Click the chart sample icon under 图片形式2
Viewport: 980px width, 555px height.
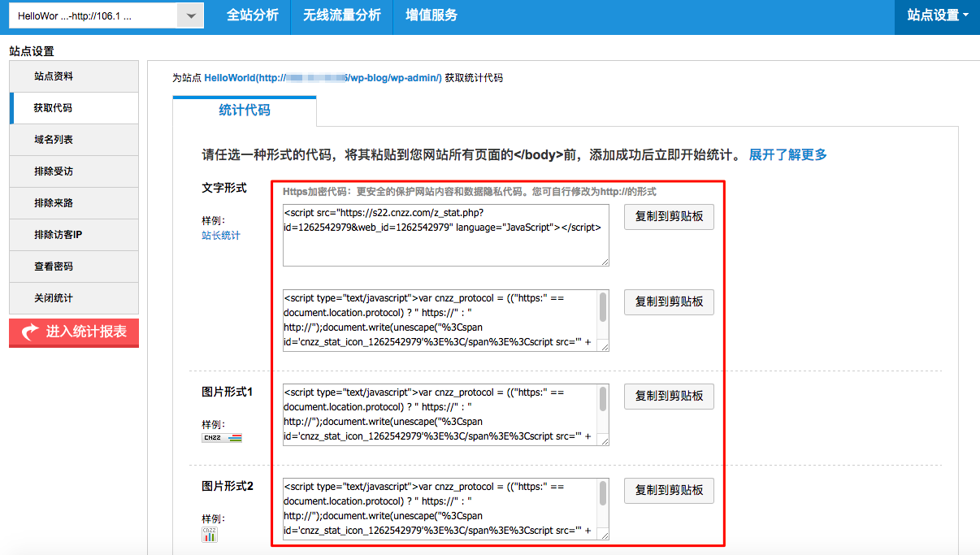210,534
